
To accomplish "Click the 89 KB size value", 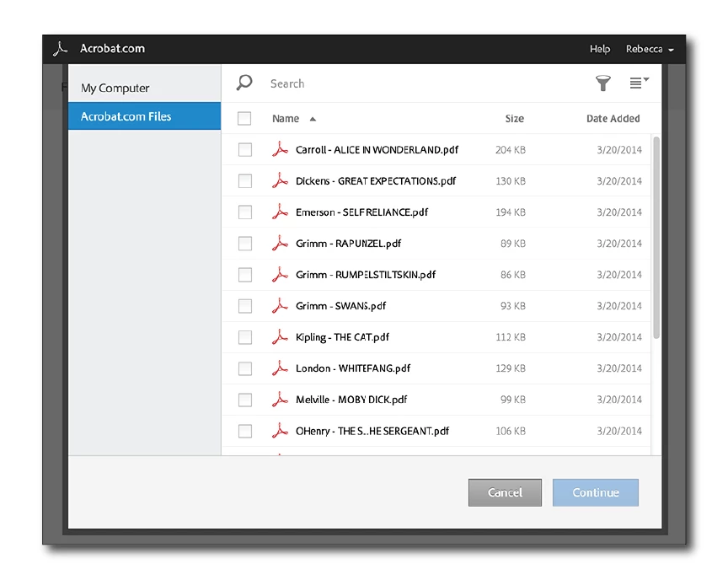I will pos(512,244).
